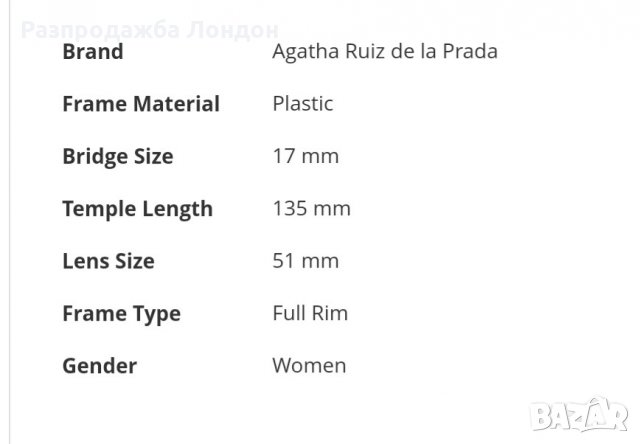Viewport: 640px width, 444px height.
Task: Click the word Agatha in the brand value
Action: [301, 52]
